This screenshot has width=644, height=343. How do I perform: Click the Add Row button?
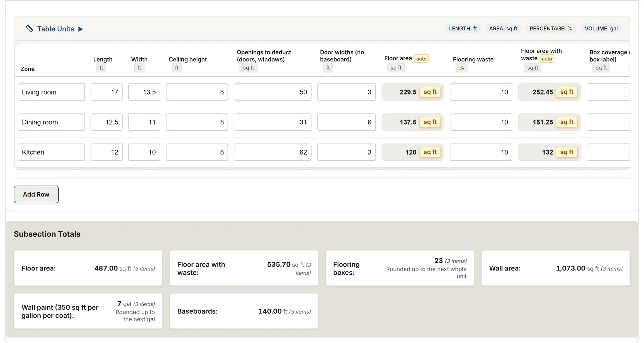click(x=36, y=194)
